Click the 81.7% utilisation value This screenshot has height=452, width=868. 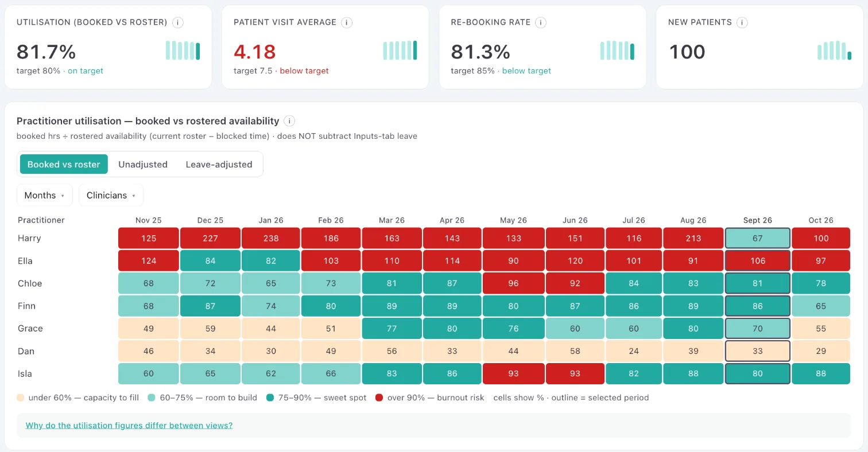coord(46,52)
